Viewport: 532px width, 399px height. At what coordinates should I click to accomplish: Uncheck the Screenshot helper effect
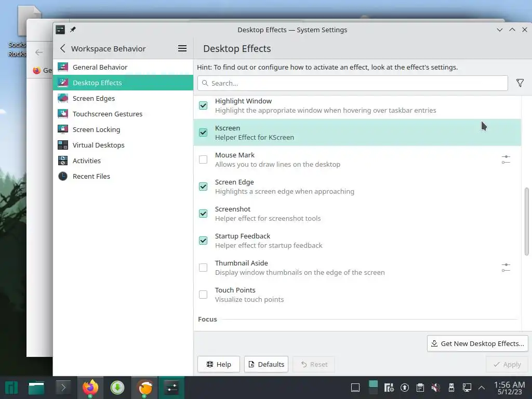click(203, 214)
